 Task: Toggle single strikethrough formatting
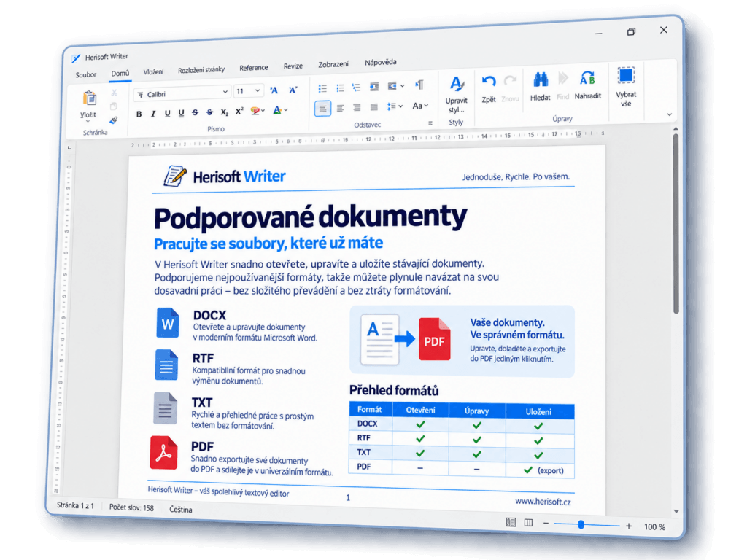coord(195,113)
